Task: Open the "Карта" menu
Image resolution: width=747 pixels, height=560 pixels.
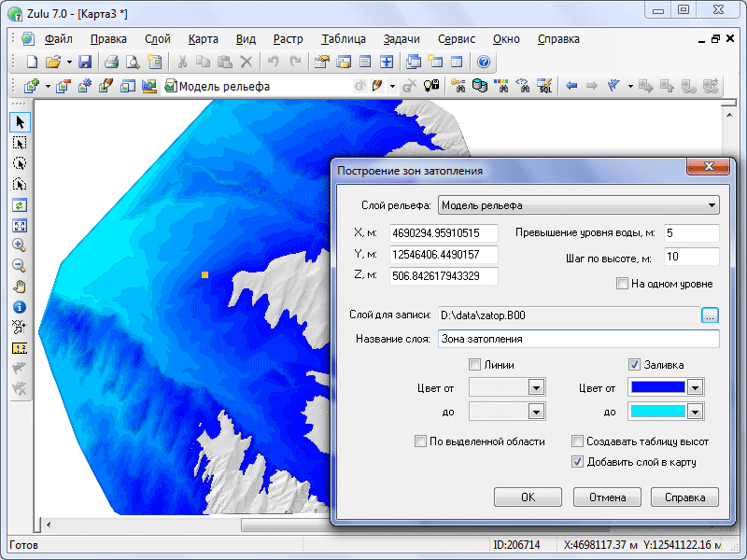Action: point(203,39)
